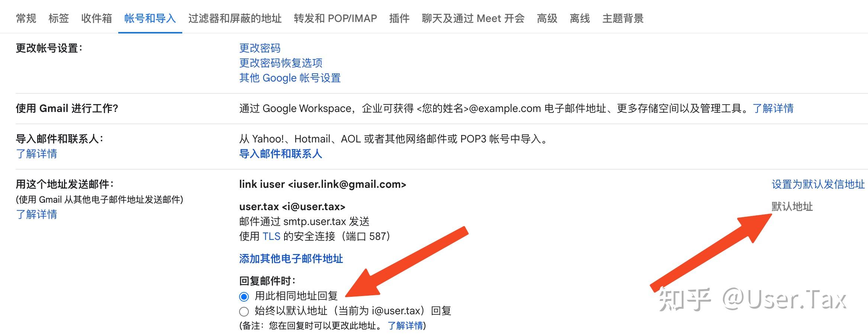Open 其他 Google 帐号设置 link
Viewport: 868px width, 334px height.
[290, 78]
